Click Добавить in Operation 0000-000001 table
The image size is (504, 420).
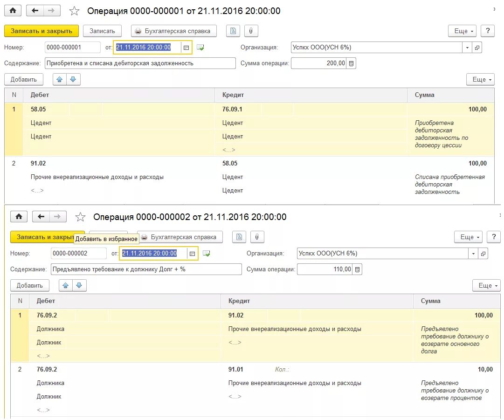23,79
